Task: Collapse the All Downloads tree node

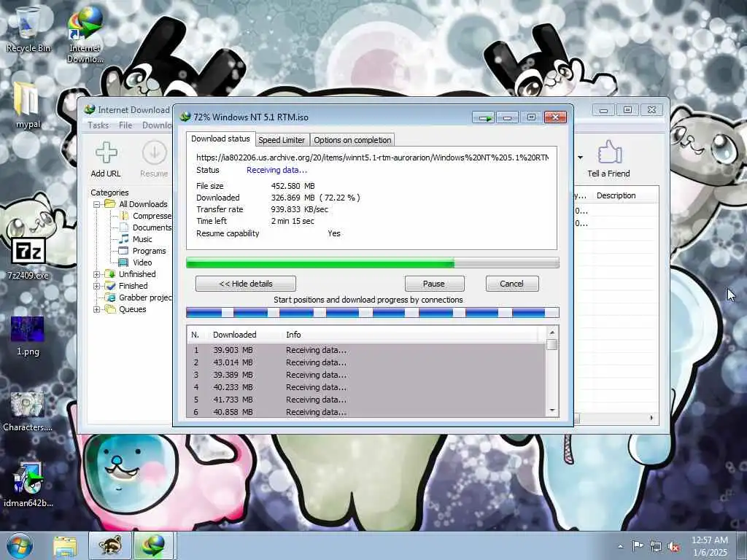Action: [97, 204]
